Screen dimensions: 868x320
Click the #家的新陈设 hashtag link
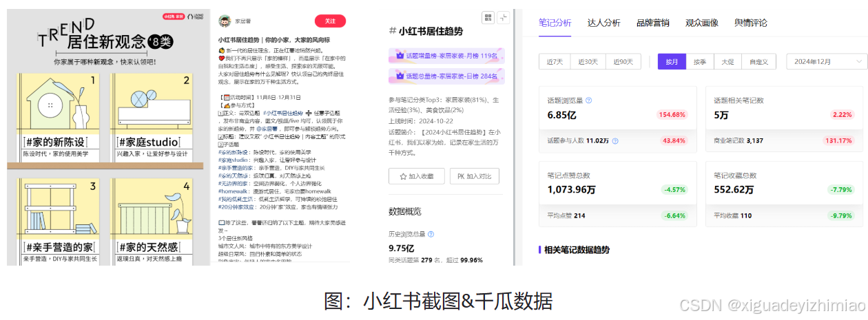tap(233, 152)
